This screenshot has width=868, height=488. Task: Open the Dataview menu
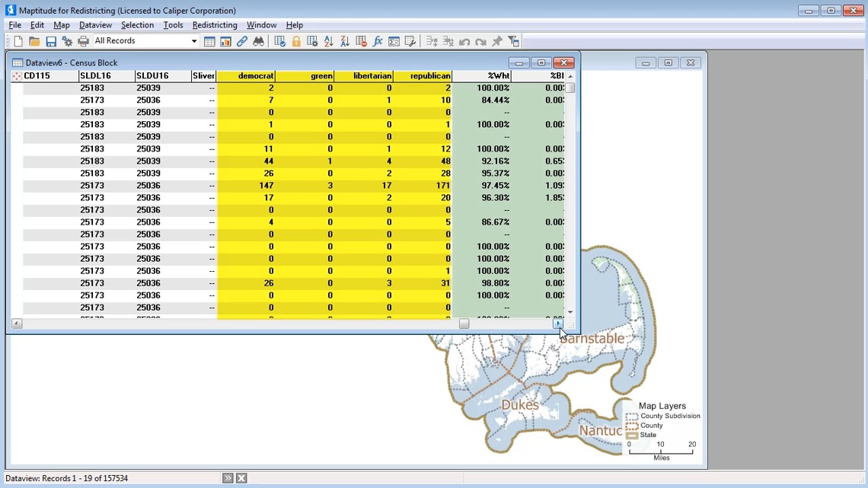95,25
